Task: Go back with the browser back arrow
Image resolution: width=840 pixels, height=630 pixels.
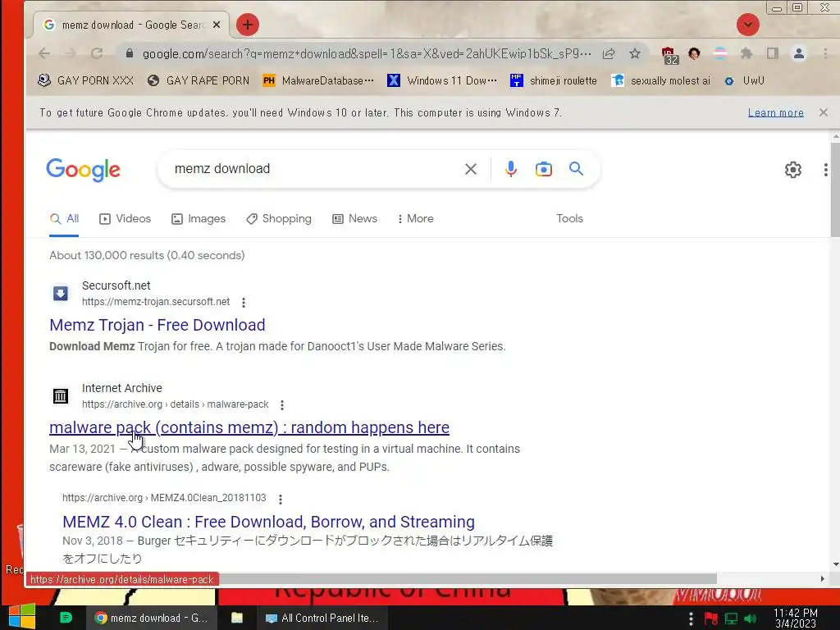Action: [44, 53]
